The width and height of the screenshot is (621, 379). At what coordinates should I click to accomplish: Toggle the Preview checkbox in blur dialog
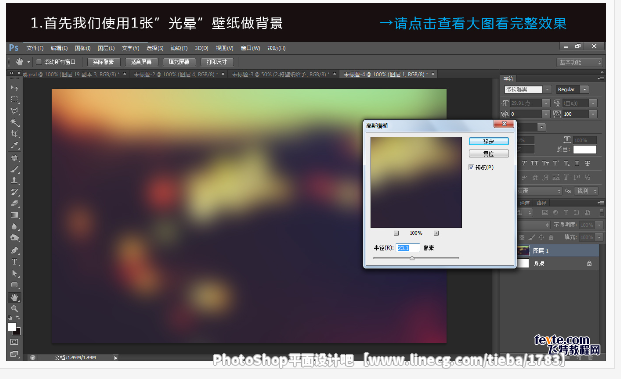coord(471,167)
